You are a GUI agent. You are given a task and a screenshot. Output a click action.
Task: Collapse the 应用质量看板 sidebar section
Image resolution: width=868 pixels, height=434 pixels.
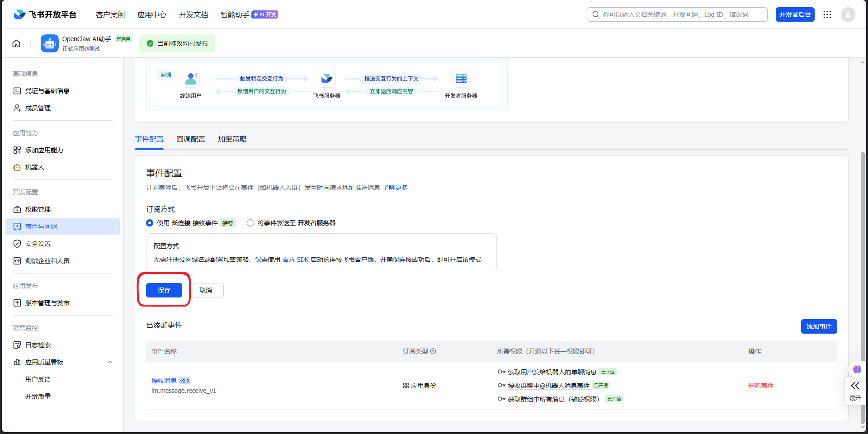click(109, 362)
